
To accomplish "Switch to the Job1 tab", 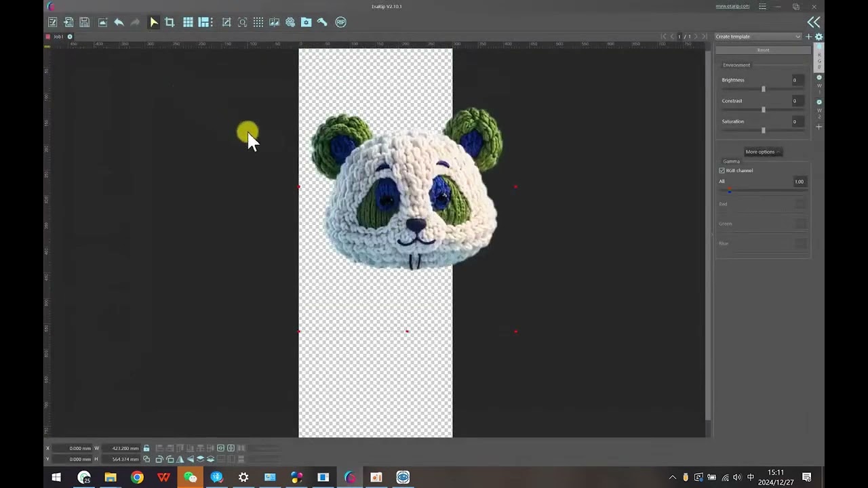I will [58, 37].
